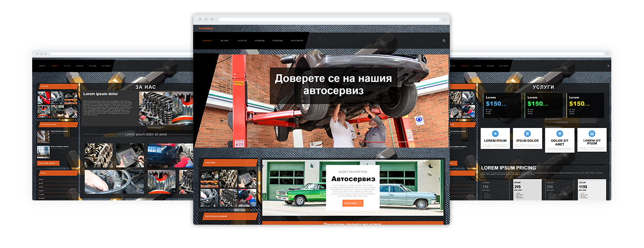Click the cart icon on the DOLOR SIT AMET card

tap(559, 134)
